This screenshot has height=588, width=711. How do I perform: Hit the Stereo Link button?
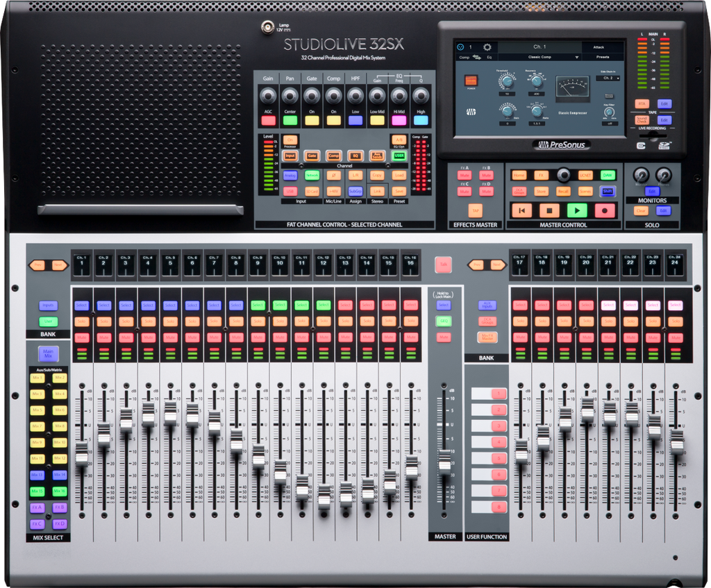pos(377,192)
